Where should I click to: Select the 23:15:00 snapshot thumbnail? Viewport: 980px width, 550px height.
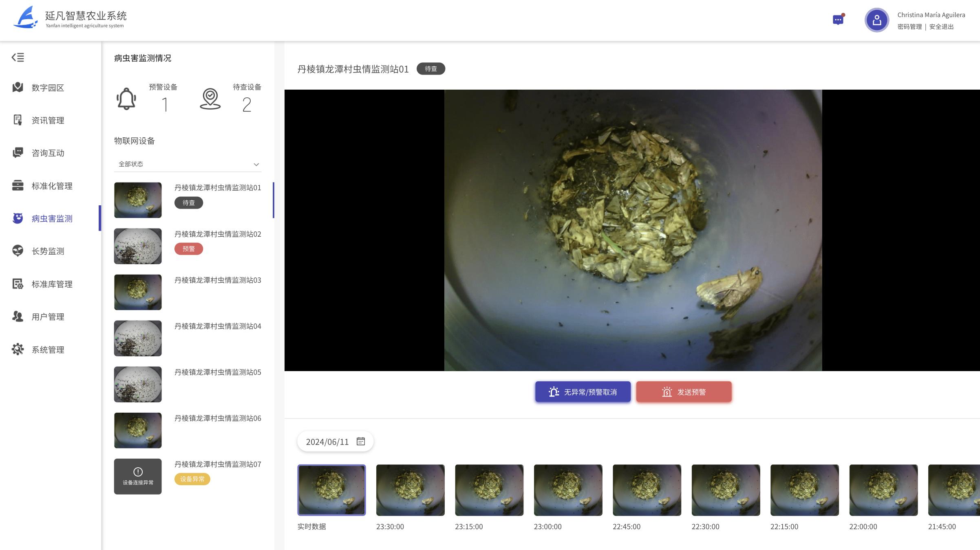489,490
